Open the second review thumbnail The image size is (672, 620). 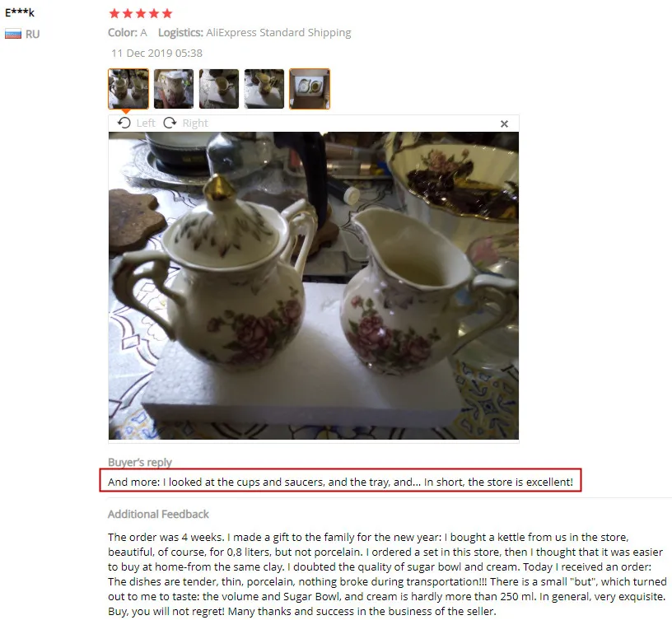174,89
